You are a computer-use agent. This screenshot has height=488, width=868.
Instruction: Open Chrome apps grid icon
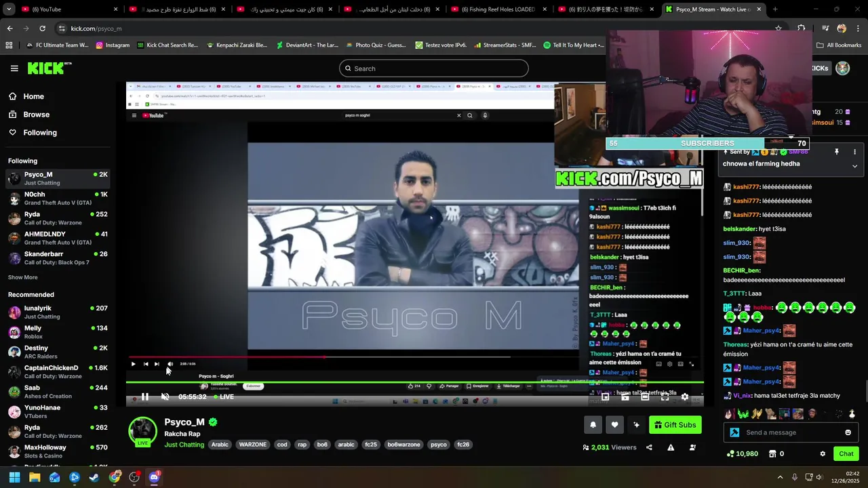(9, 45)
